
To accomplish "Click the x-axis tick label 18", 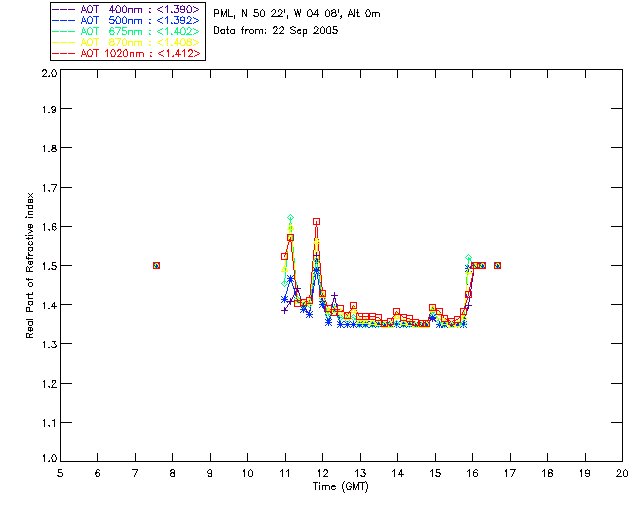I will point(547,473).
